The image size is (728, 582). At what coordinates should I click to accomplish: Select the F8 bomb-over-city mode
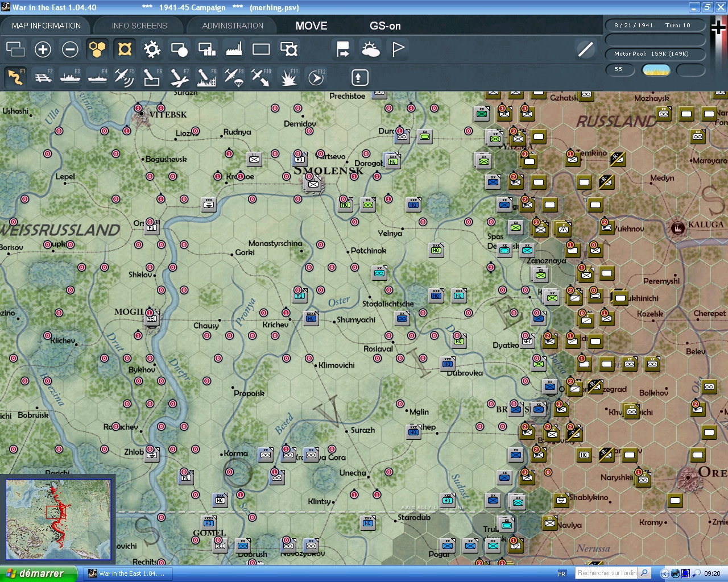coord(206,77)
